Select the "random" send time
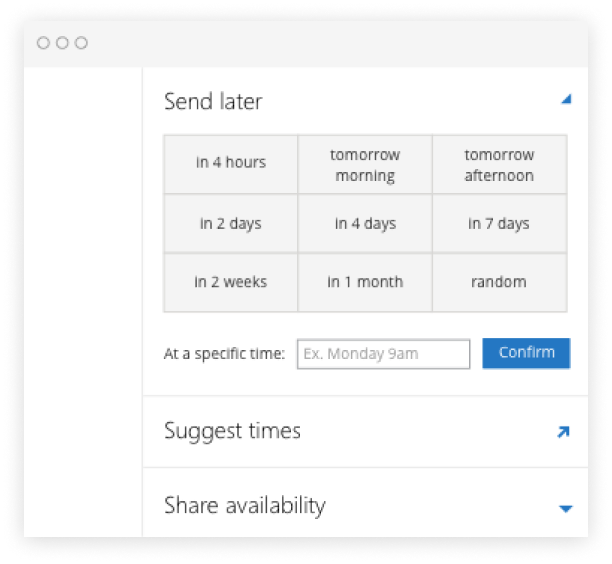 click(500, 283)
